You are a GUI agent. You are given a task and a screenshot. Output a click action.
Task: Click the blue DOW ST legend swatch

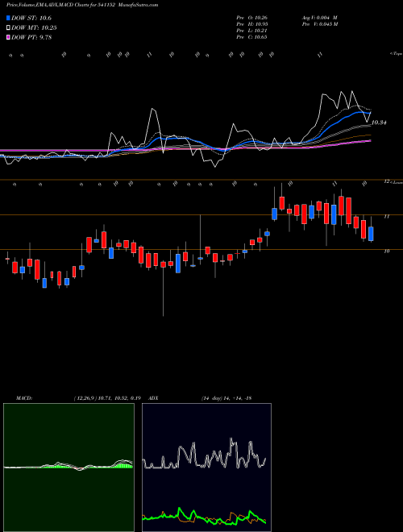point(8,18)
